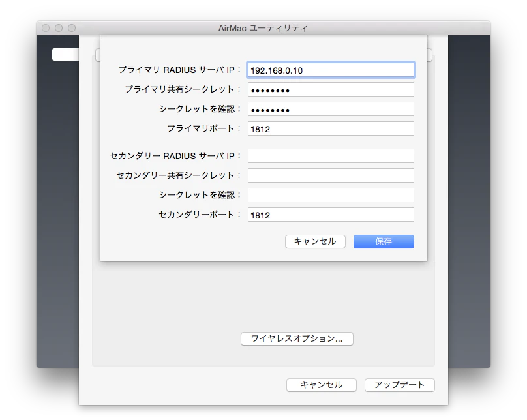The image size is (527, 420).
Task: Click the プライマリ RADIUS サーバ IP label
Action: tap(180, 70)
